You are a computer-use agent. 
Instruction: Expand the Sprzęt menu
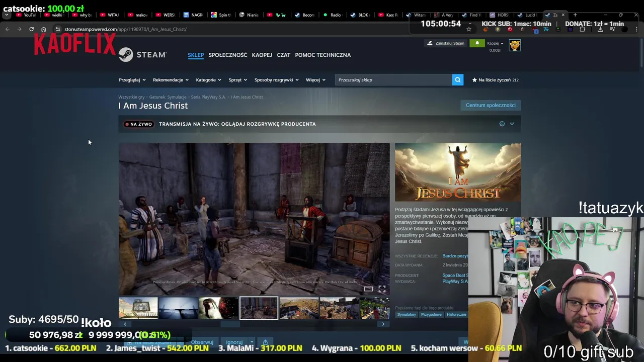pyautogui.click(x=237, y=80)
